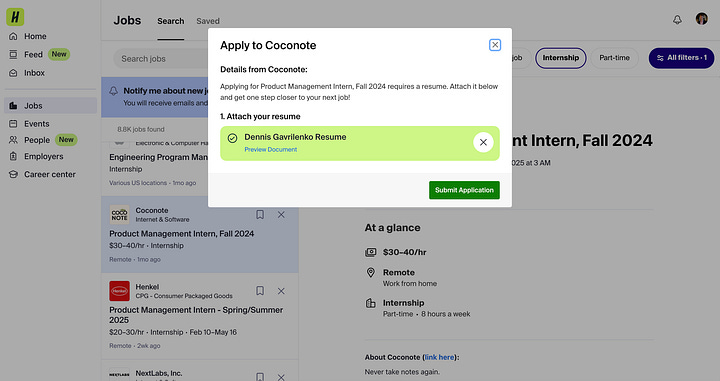Image resolution: width=720 pixels, height=381 pixels.
Task: Toggle the Internship filter chip
Action: (x=561, y=58)
